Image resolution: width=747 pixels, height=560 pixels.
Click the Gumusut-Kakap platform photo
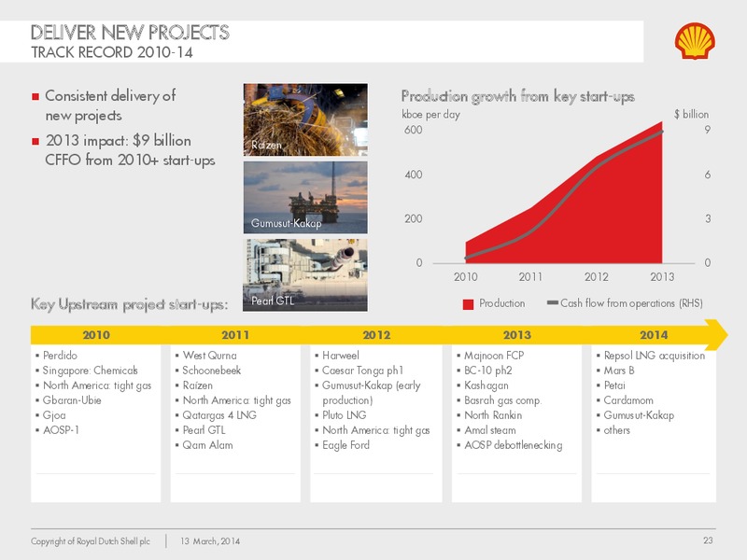[x=305, y=197]
